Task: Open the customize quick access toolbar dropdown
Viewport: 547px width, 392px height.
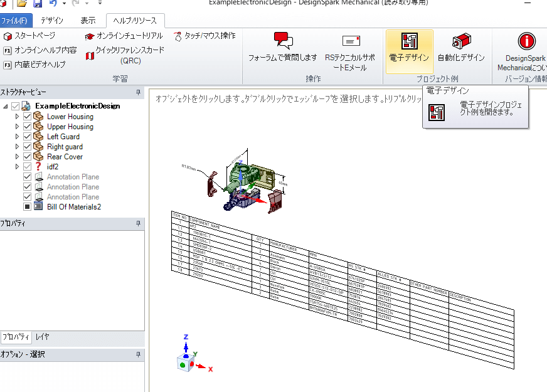Action: click(x=100, y=3)
